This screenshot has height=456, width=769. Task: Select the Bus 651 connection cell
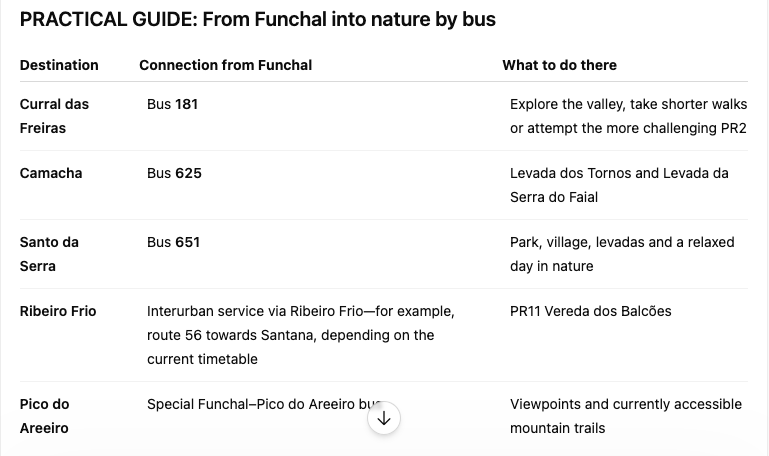(x=173, y=243)
